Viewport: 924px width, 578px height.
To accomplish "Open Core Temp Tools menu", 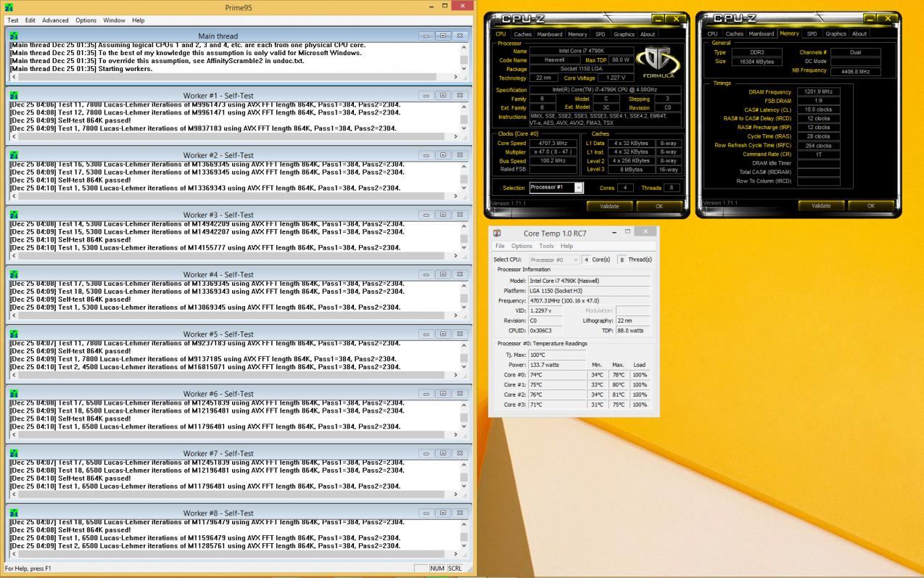I will (x=546, y=246).
